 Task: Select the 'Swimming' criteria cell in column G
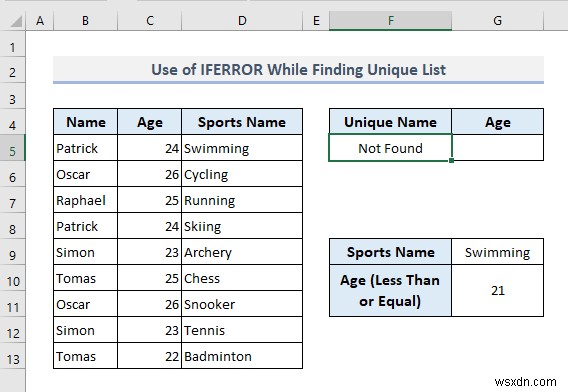click(x=498, y=252)
